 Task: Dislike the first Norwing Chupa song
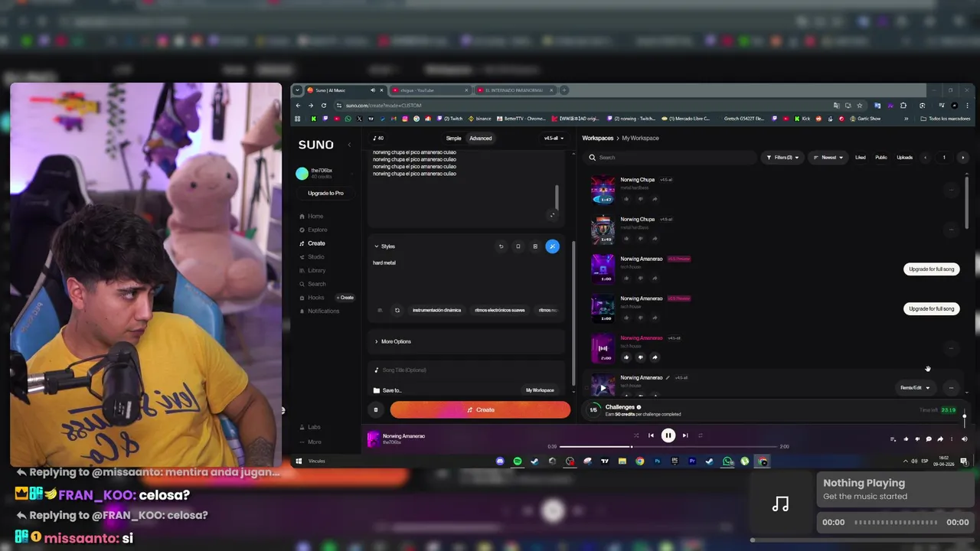[x=640, y=199]
